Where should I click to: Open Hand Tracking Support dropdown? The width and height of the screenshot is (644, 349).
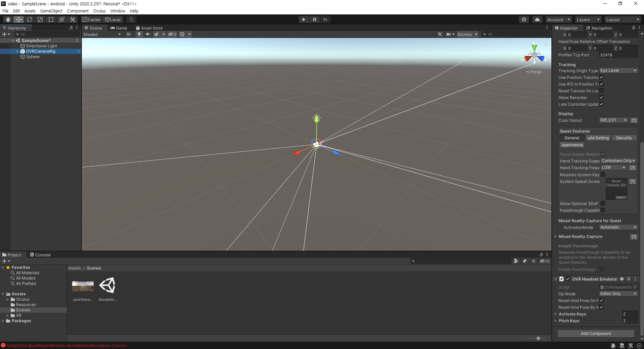tap(619, 161)
